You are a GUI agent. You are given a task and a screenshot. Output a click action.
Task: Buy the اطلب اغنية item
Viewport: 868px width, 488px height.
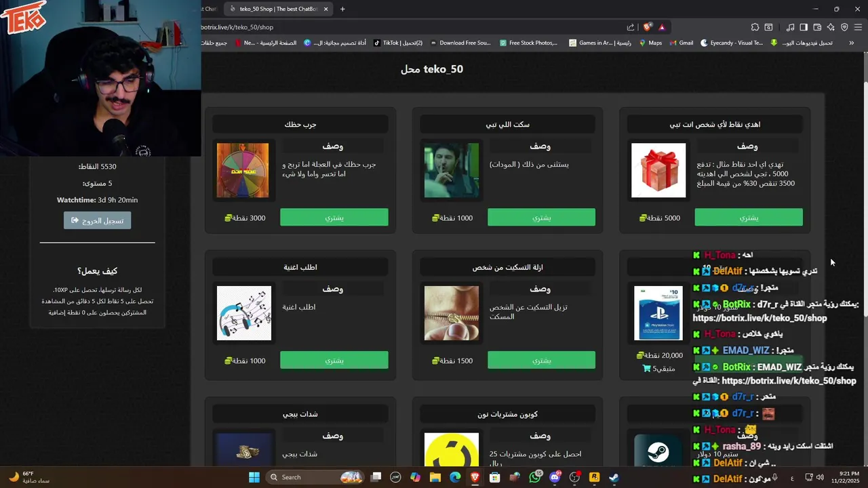coord(334,360)
